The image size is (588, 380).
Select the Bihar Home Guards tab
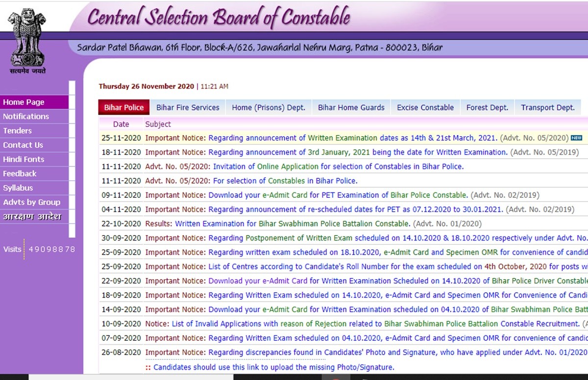coord(351,108)
